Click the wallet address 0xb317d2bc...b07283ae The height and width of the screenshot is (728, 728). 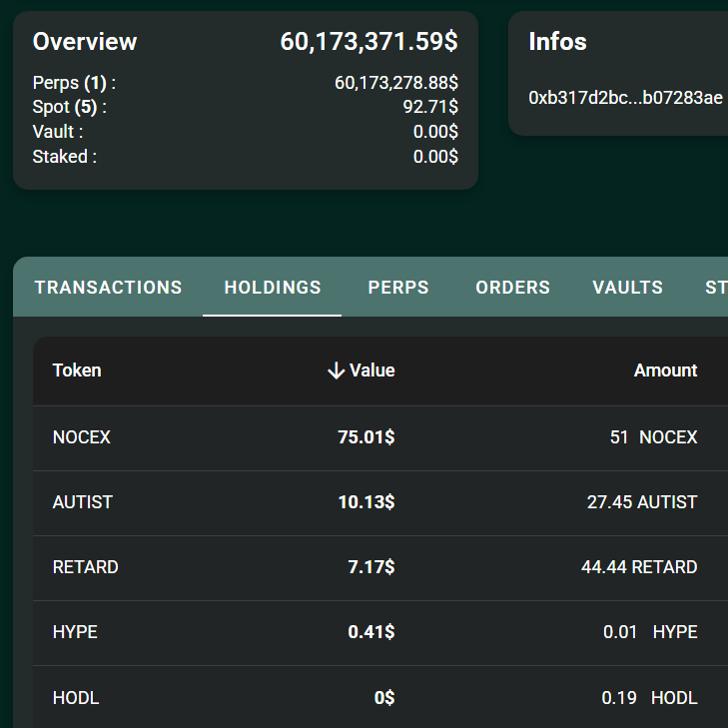click(625, 98)
